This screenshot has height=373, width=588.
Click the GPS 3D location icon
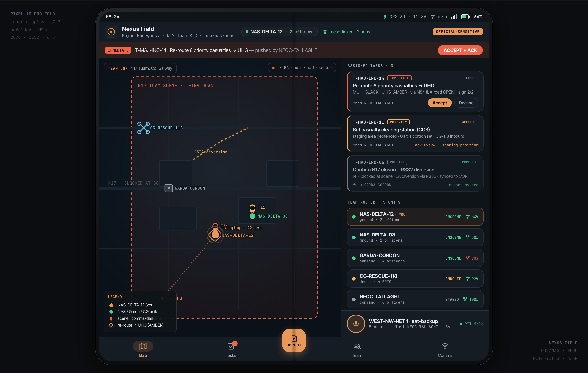pos(385,17)
